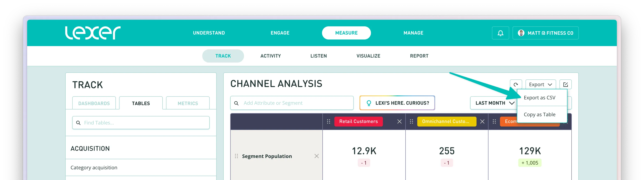644x180 pixels.
Task: Click drag handle beside Segment Population
Action: tap(236, 156)
